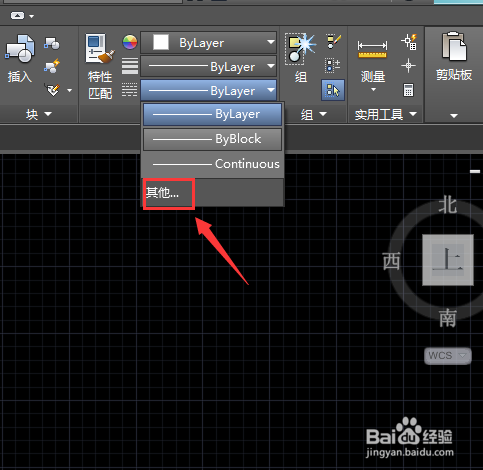This screenshot has height=470, width=483.
Task: Click the object color wheel icon
Action: [130, 42]
